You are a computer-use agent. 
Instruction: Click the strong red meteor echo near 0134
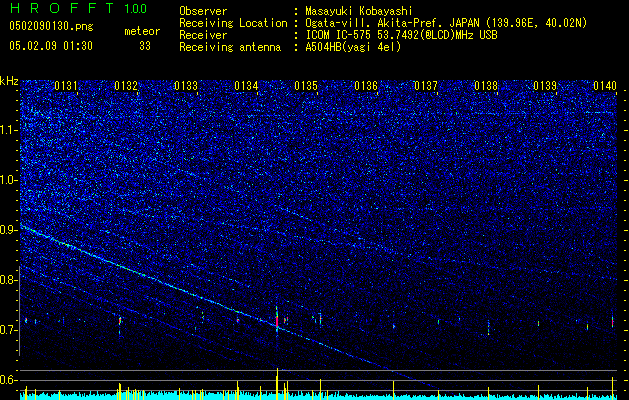277,321
